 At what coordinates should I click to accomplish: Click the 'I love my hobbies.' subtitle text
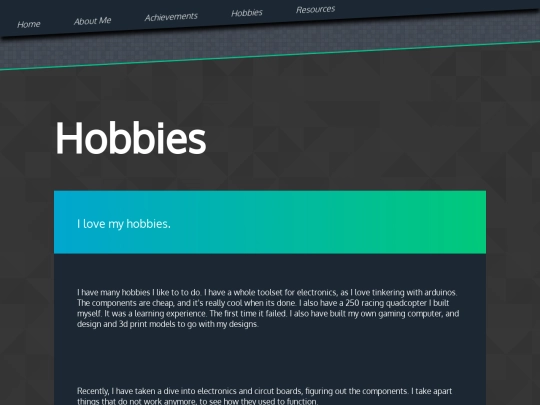click(124, 224)
